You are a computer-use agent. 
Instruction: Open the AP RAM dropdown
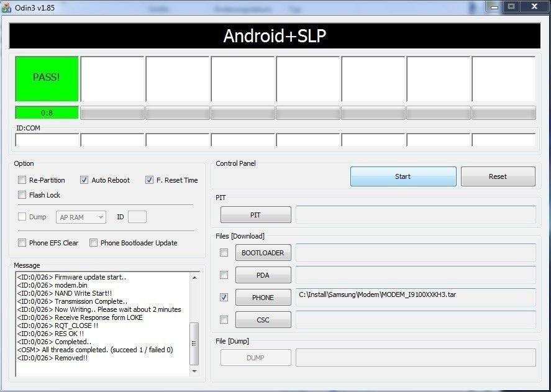tap(81, 217)
